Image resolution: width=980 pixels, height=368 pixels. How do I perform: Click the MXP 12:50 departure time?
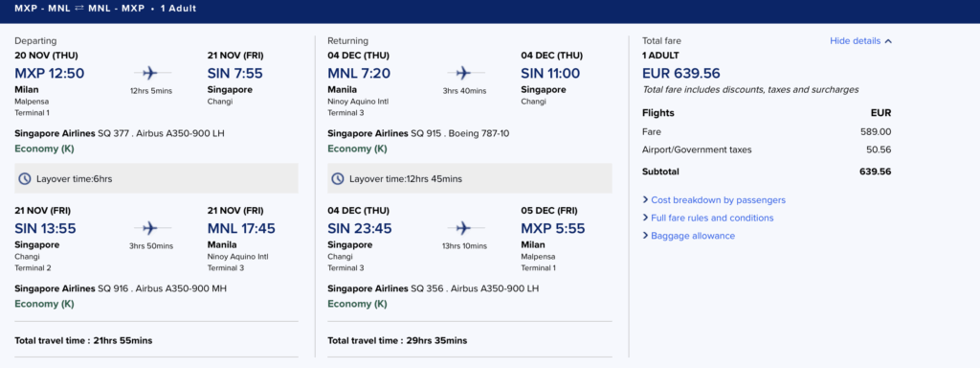[50, 73]
